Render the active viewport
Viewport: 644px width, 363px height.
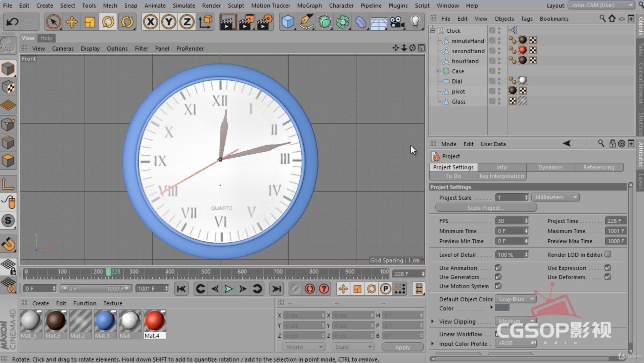[228, 22]
